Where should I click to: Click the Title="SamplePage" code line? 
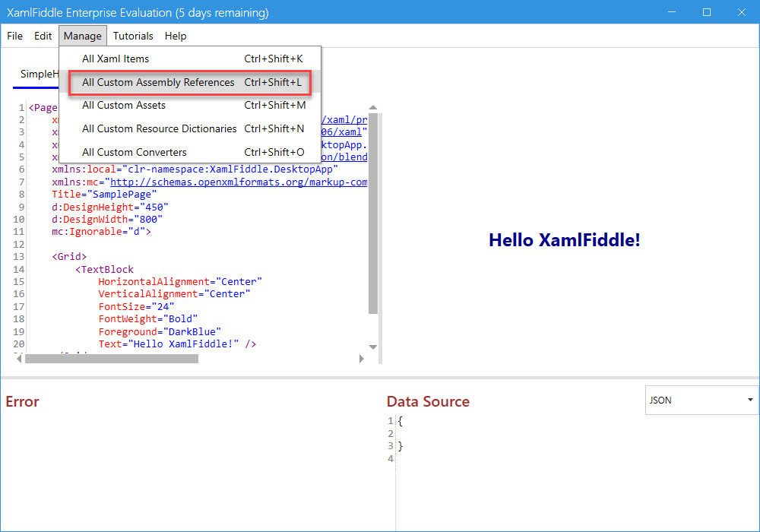tap(104, 195)
